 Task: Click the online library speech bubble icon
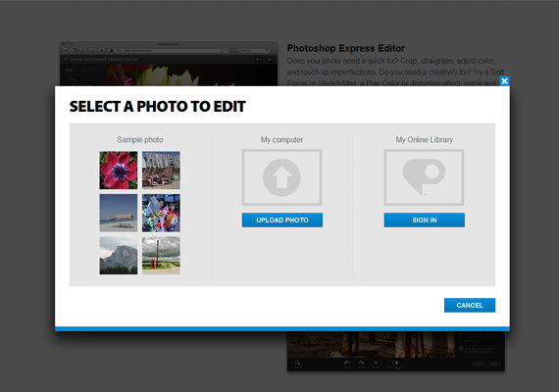[x=424, y=177]
